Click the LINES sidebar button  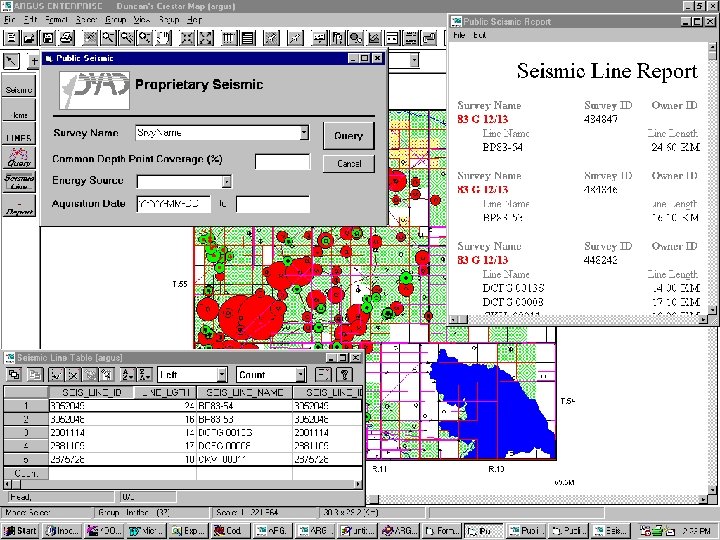tap(19, 135)
